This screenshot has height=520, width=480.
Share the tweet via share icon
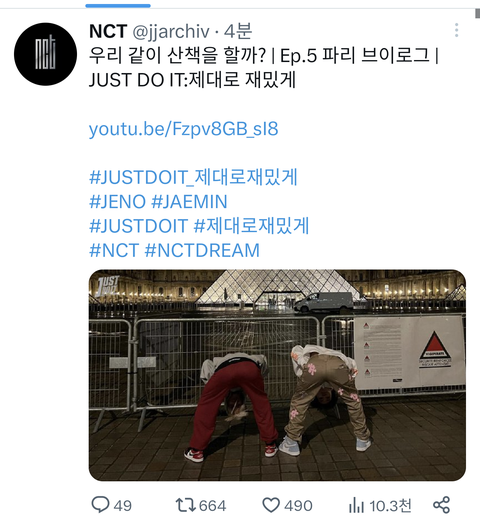[441, 505]
